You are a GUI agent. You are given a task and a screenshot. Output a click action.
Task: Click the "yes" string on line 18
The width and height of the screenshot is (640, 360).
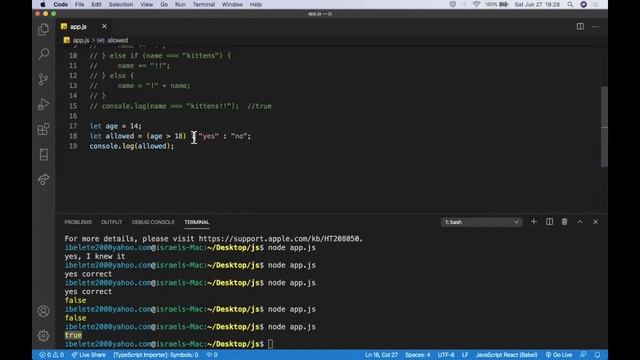click(x=209, y=136)
